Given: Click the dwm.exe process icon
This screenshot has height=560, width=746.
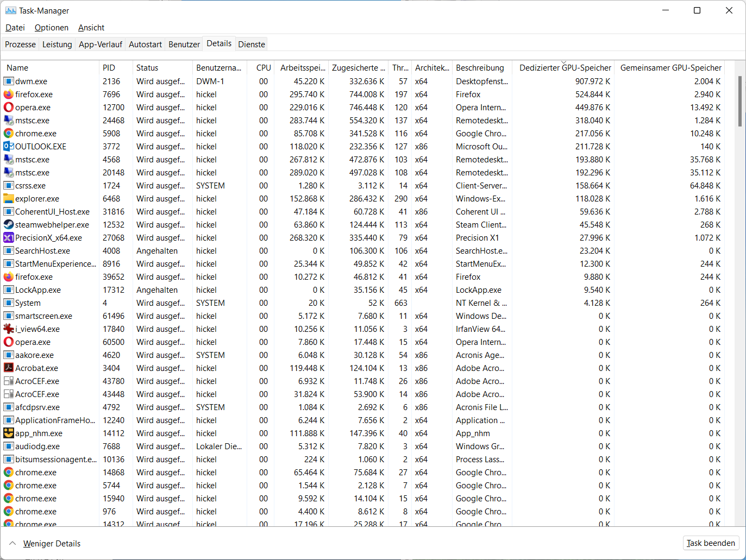Looking at the screenshot, I should click(x=9, y=81).
